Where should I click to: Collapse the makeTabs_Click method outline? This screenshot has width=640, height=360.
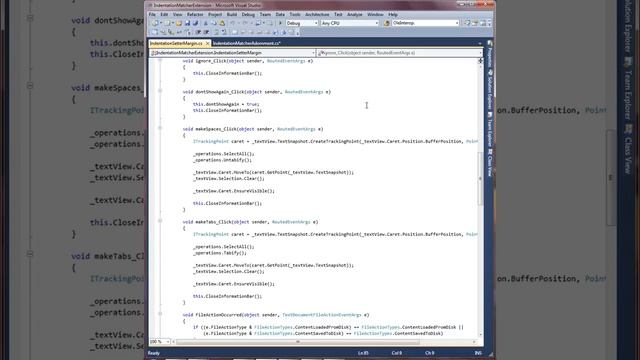[160, 221]
